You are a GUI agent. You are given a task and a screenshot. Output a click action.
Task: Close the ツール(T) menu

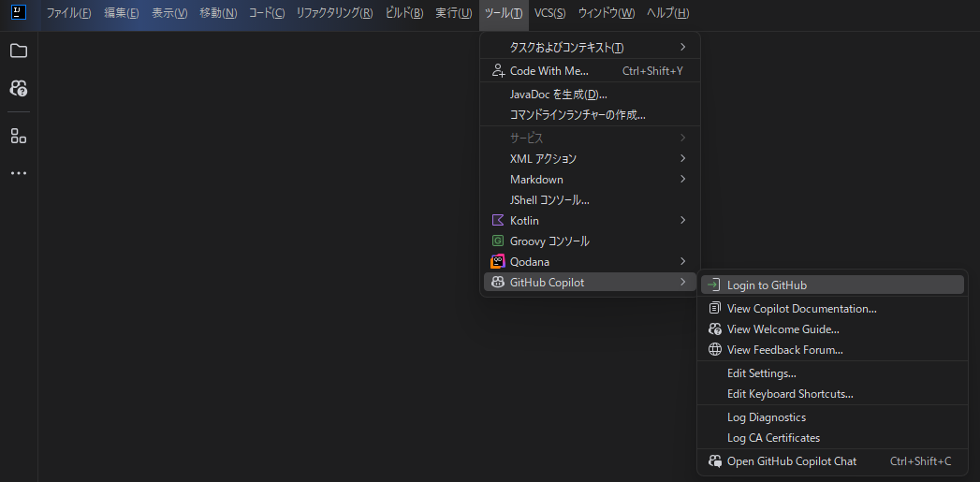(504, 13)
